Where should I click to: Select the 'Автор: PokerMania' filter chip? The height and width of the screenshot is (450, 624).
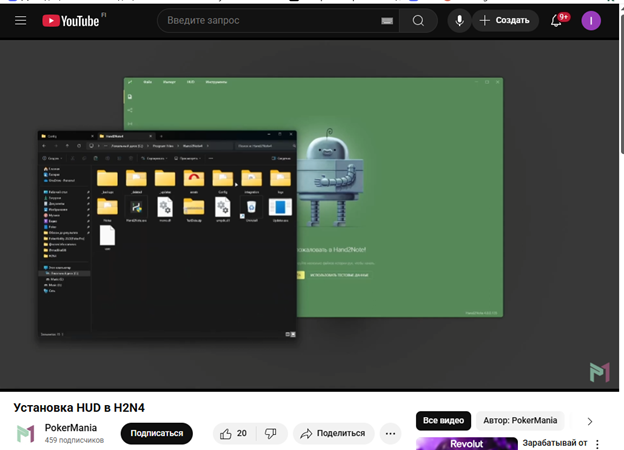[x=520, y=421]
